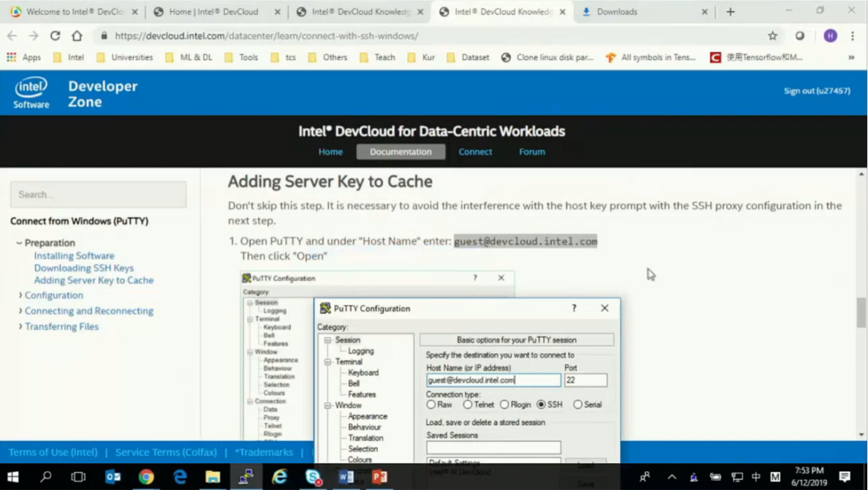Click the page vertical scrollbar thumb
Screen dimensions: 868x490
[x=861, y=312]
